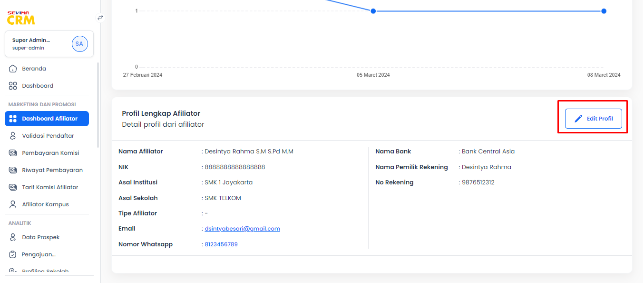Click the Dashboard Afiliator icon

point(13,119)
